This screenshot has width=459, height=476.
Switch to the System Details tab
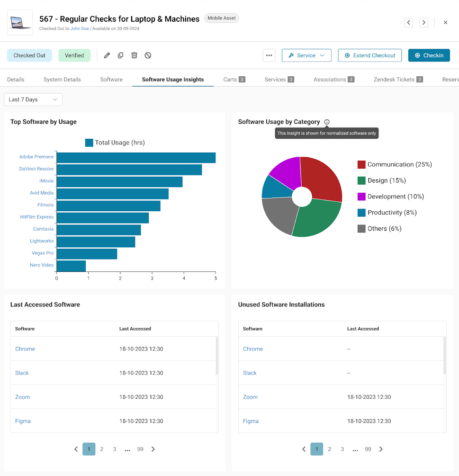(62, 80)
